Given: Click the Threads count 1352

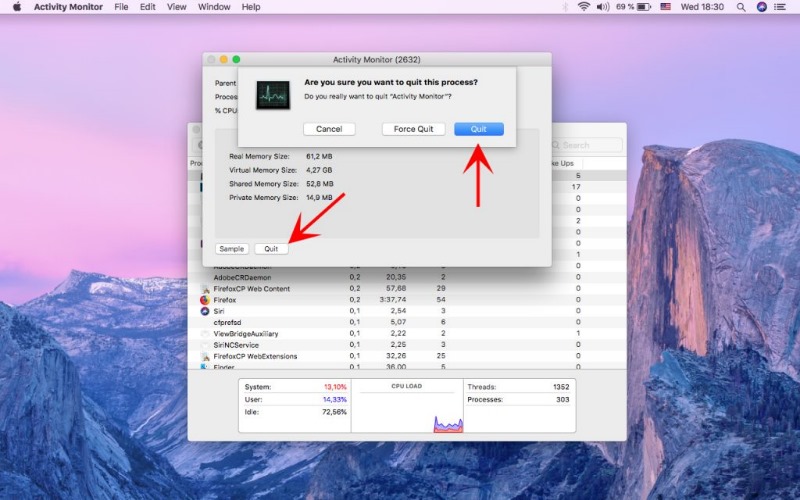Looking at the screenshot, I should [561, 387].
